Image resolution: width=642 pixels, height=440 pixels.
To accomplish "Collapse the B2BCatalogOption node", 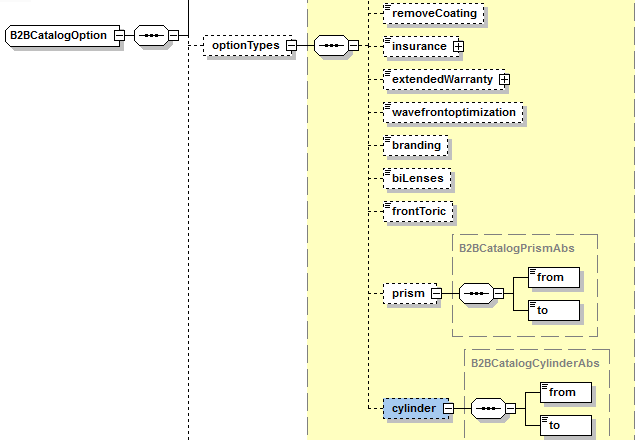I will tap(119, 36).
